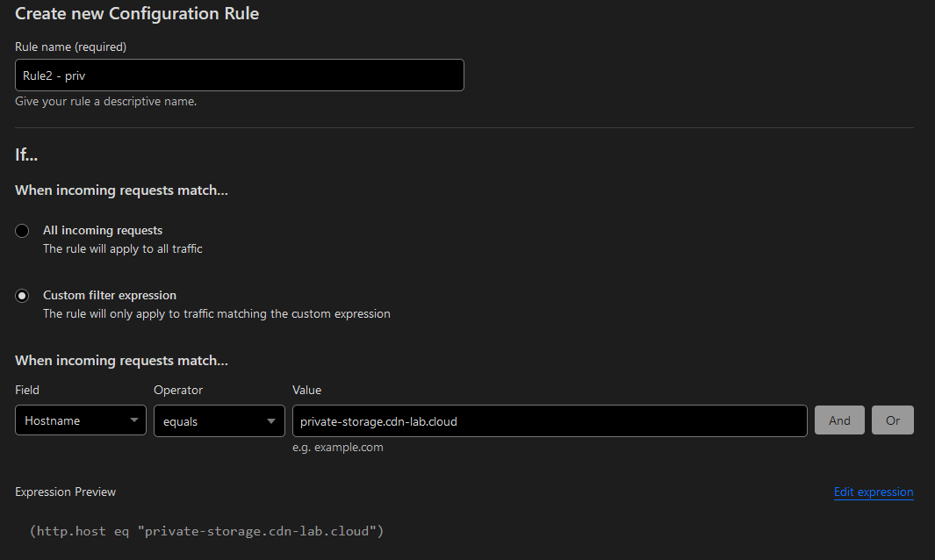Click the arrow icon on Hostname dropdown
The height and width of the screenshot is (560, 935).
pyautogui.click(x=133, y=420)
